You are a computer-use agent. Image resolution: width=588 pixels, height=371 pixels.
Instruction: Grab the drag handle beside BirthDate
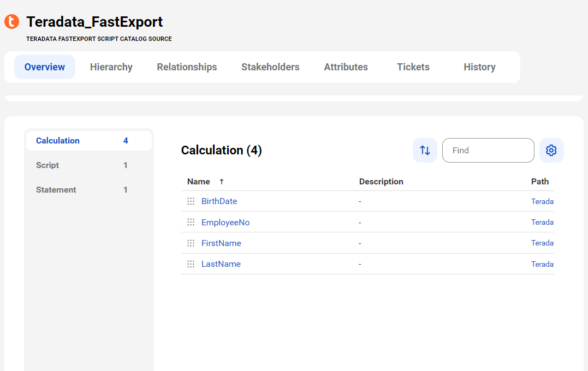click(x=191, y=201)
